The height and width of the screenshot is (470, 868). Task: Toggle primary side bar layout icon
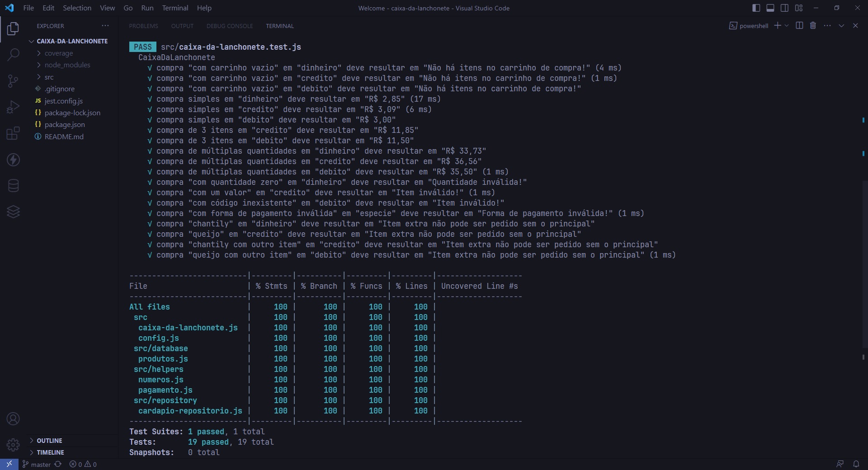(756, 8)
